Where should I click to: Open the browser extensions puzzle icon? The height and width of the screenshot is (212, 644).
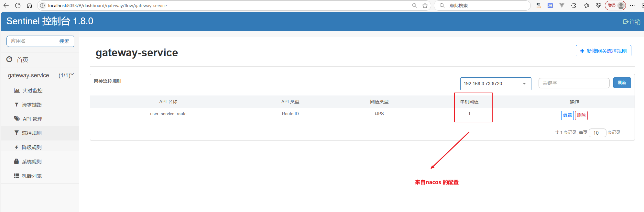[x=573, y=6]
